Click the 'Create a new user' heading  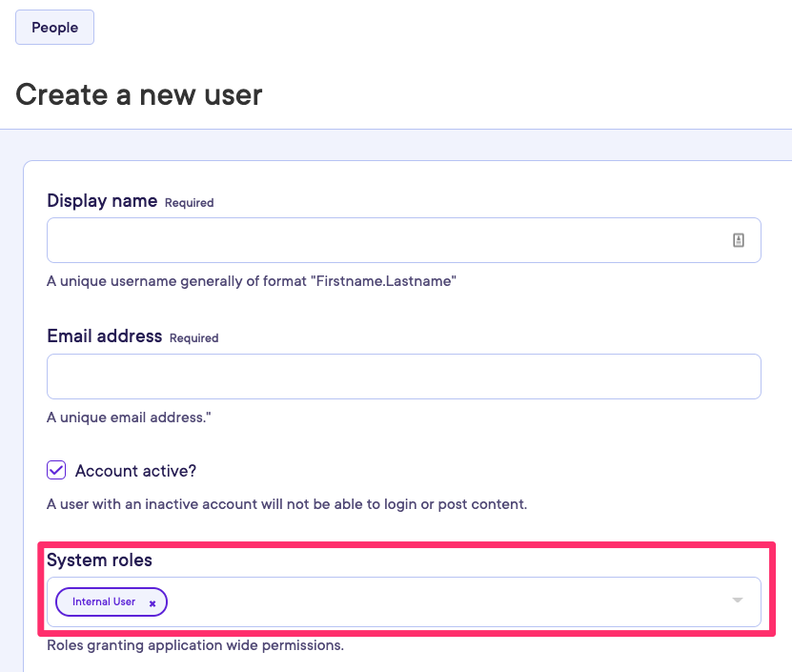point(139,94)
